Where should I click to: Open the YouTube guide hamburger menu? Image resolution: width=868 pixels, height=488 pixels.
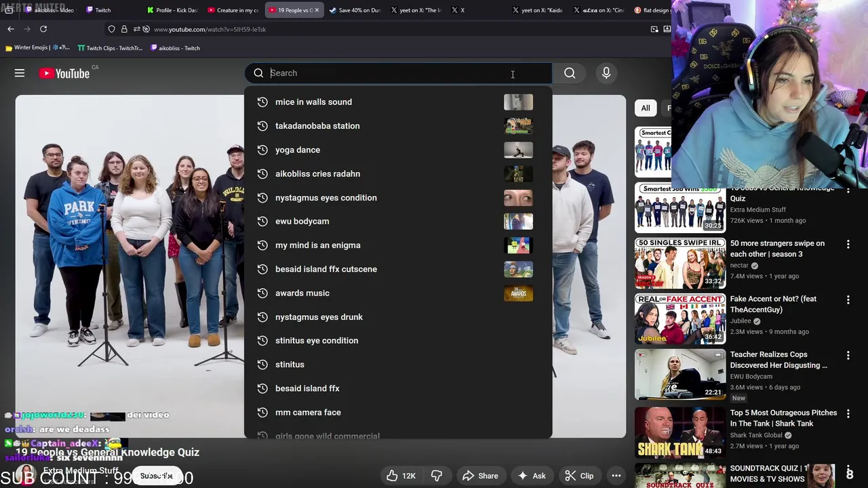click(20, 73)
